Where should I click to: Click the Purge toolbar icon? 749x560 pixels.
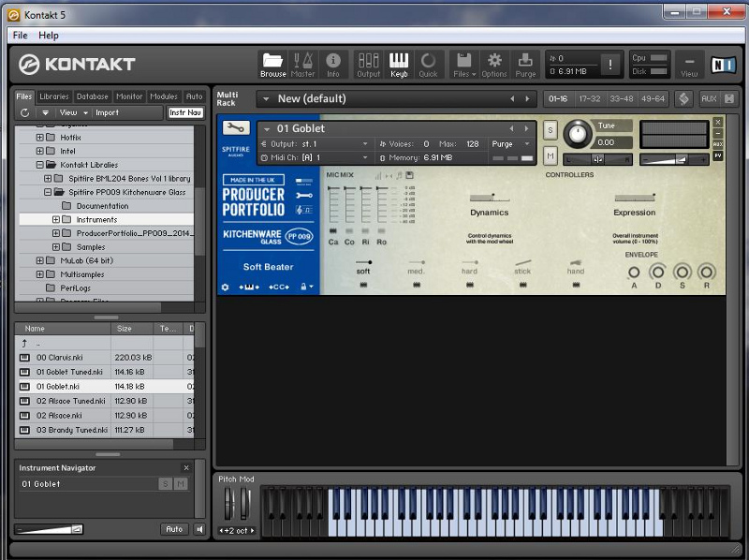pos(525,65)
